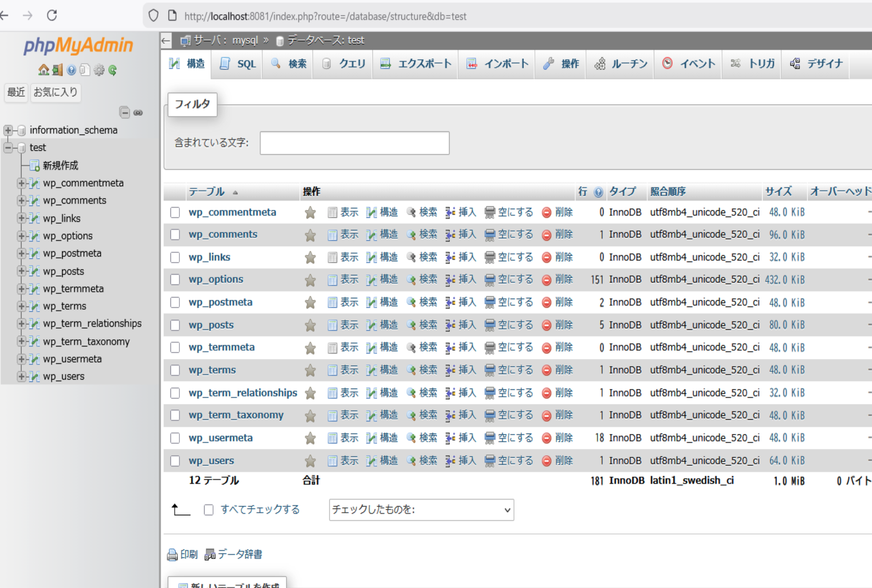
Task: Open 構造 for the wp_users table
Action: (x=388, y=460)
